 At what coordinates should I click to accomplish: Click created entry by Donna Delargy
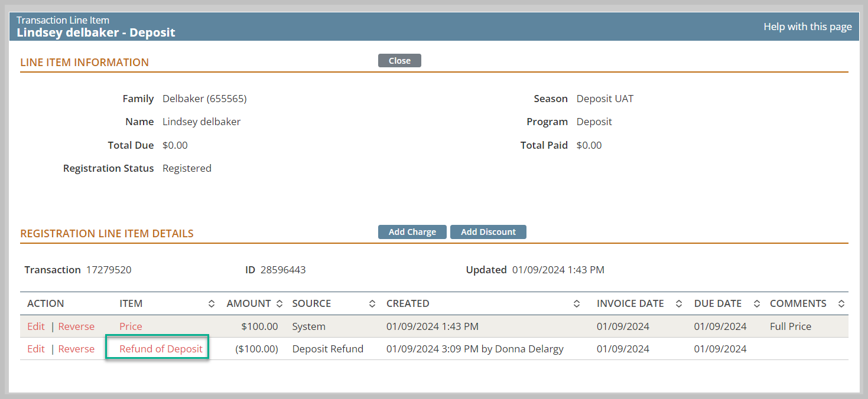pyautogui.click(x=475, y=349)
